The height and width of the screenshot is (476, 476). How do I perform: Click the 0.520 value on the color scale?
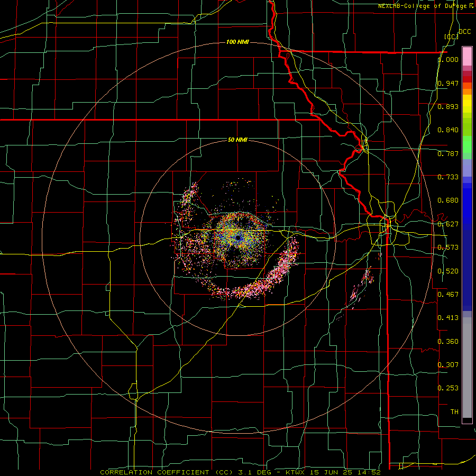pos(448,271)
